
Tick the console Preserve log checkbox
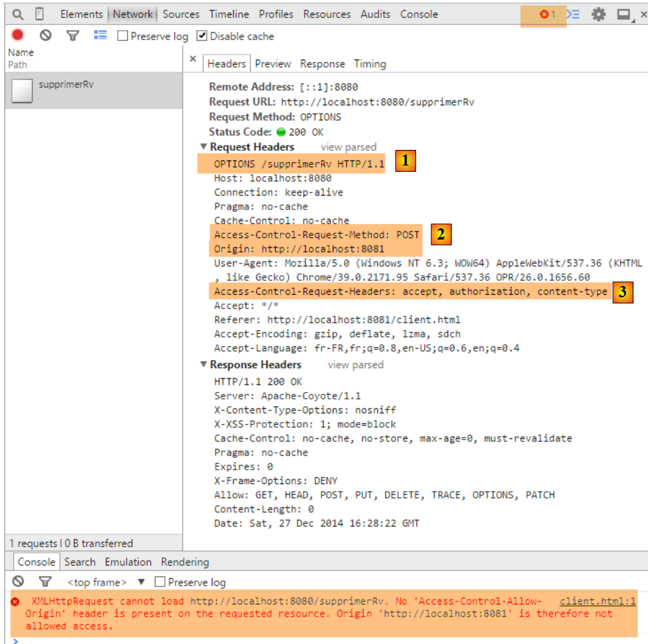(160, 582)
